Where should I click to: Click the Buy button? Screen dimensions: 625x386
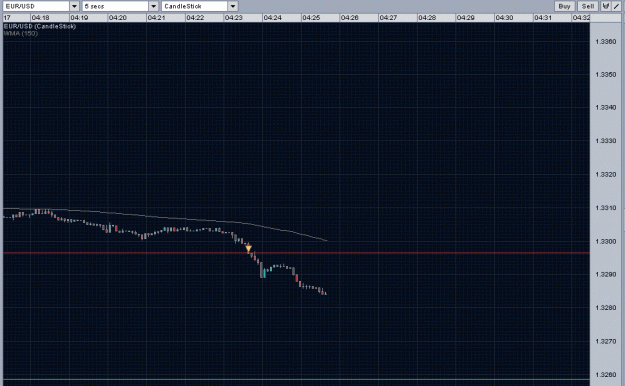(x=564, y=6)
